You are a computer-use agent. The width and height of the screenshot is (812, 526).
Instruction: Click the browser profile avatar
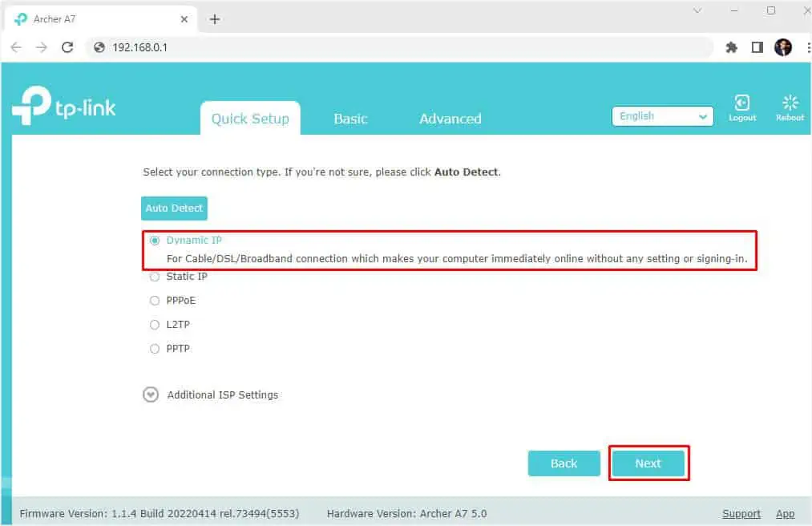[782, 47]
